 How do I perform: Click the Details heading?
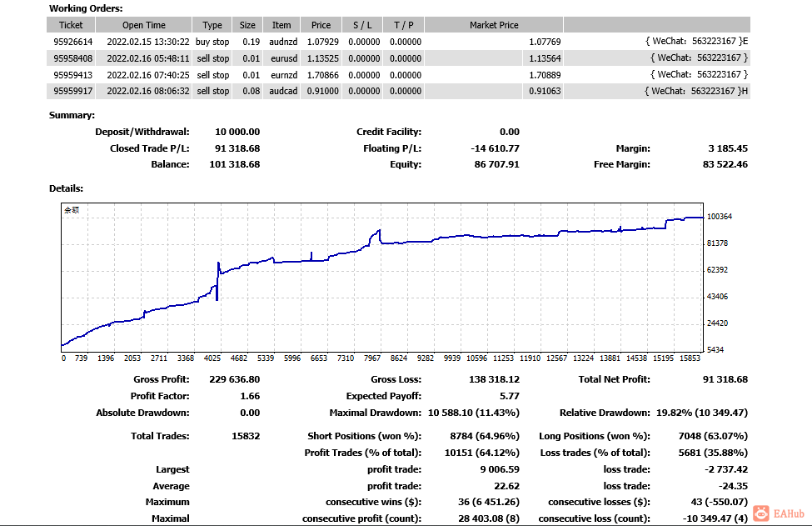pos(67,188)
